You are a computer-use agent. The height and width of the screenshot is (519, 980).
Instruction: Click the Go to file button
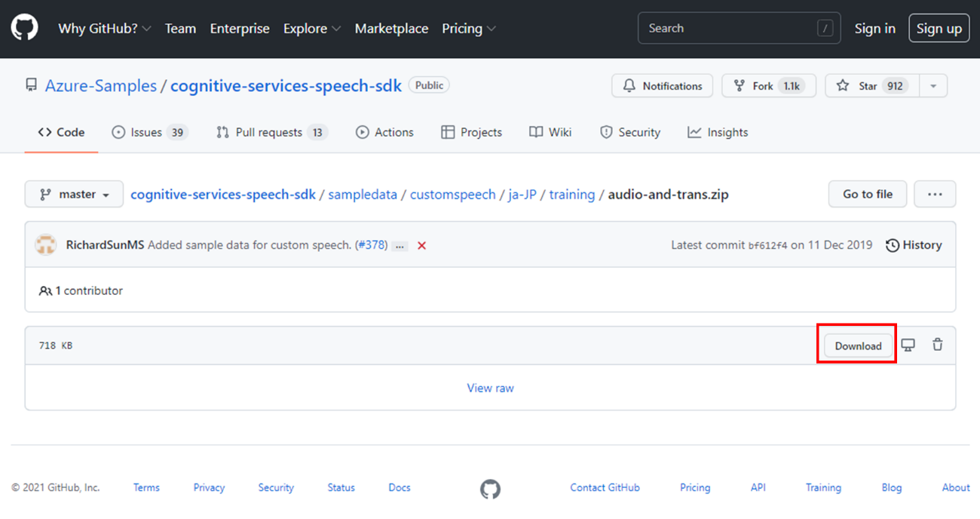[x=868, y=194]
